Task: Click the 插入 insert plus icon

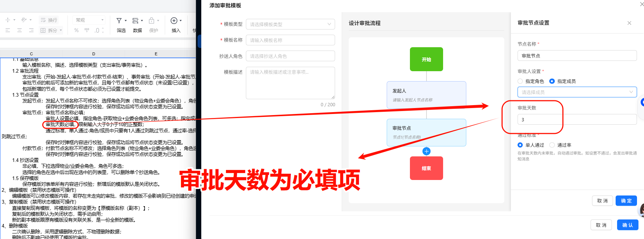Action: pyautogui.click(x=174, y=21)
